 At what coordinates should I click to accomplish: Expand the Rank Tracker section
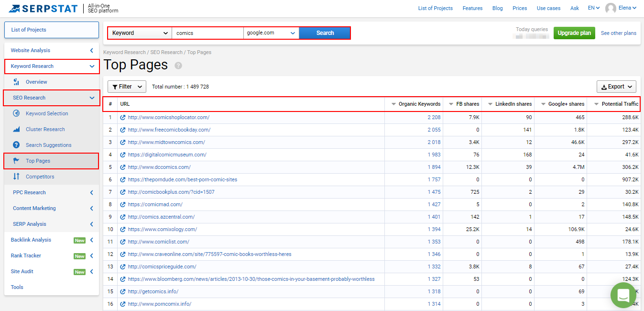[52, 255]
